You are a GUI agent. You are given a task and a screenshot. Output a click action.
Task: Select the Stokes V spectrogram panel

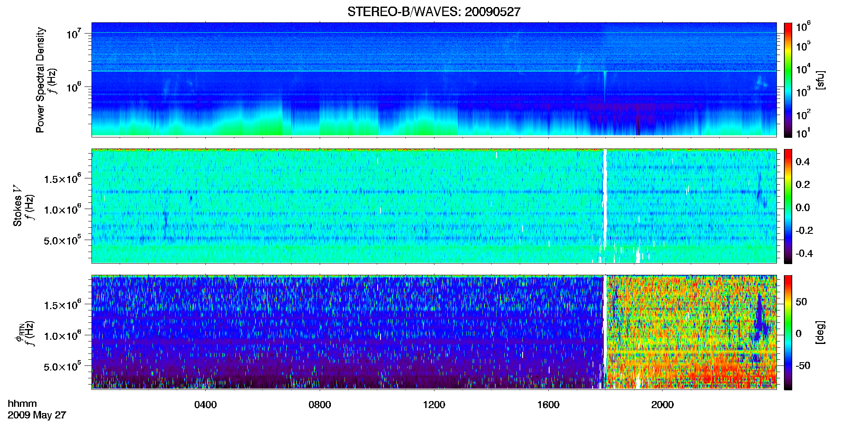[434, 206]
